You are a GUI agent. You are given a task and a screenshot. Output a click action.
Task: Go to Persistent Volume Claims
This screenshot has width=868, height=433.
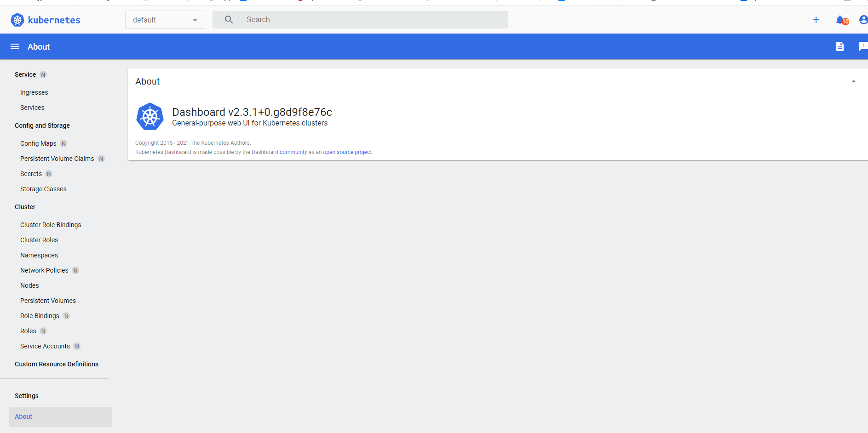[x=57, y=159]
